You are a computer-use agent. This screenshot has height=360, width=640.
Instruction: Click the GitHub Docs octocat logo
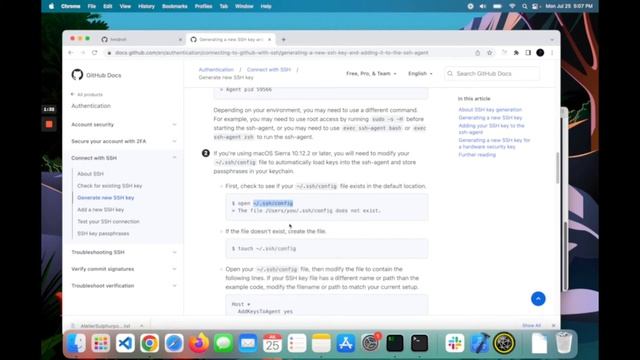[77, 75]
